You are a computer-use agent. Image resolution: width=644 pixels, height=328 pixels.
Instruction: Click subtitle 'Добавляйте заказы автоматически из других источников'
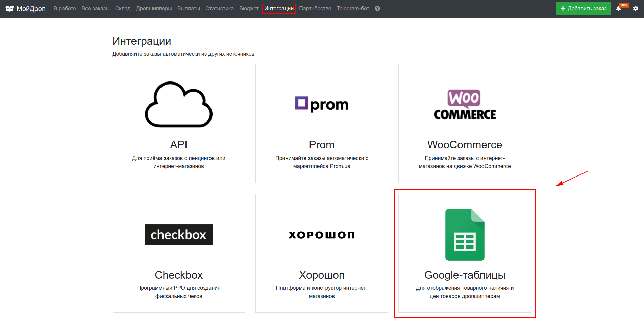coord(183,54)
